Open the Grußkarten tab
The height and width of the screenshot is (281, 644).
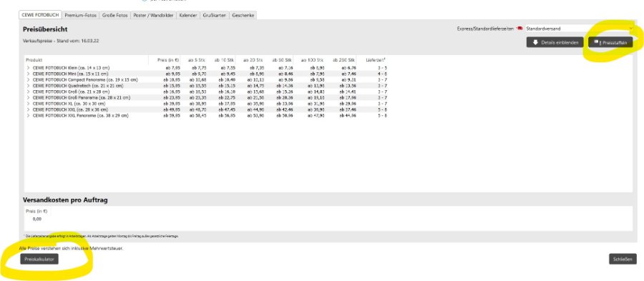[215, 15]
